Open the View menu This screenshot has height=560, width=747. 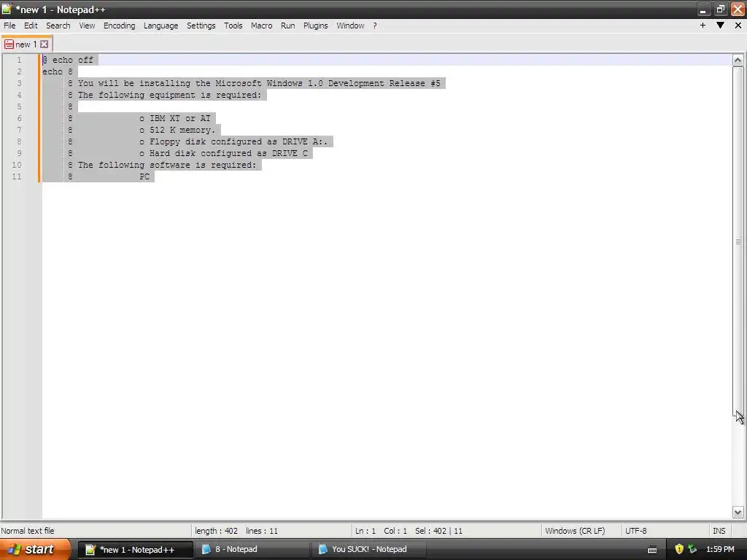click(87, 26)
